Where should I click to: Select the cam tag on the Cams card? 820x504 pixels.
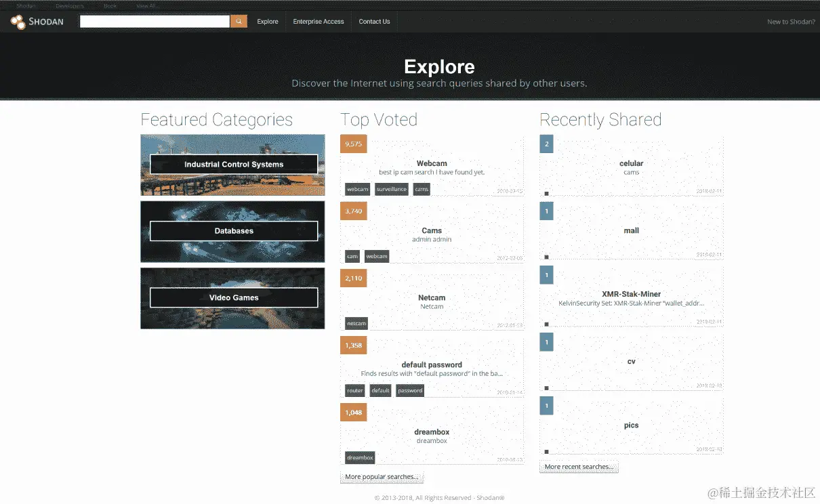pyautogui.click(x=352, y=256)
